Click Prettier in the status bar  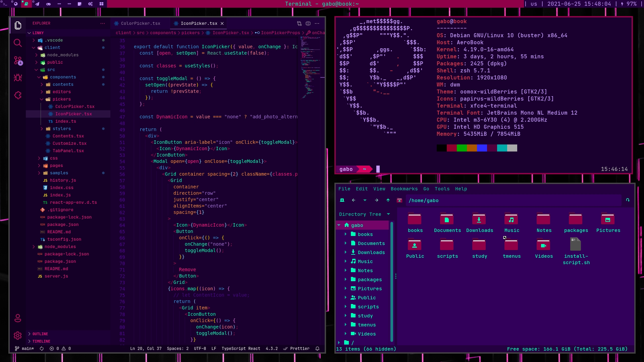tap(297, 349)
